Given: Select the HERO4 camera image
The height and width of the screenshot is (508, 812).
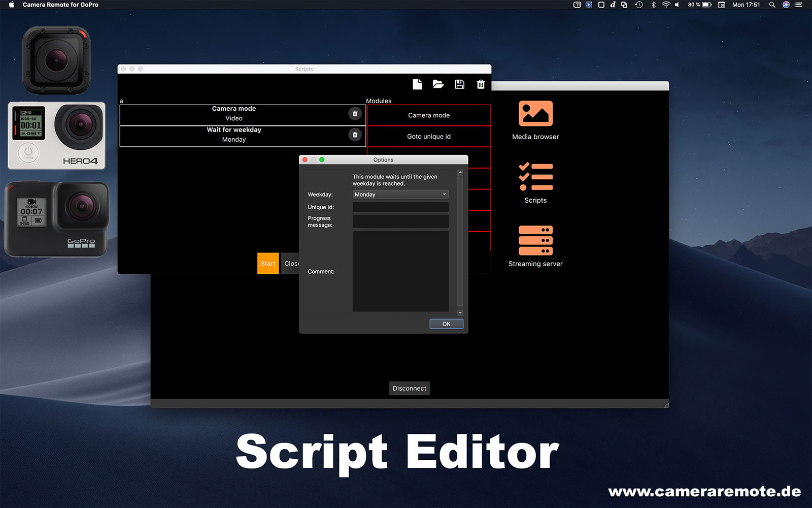Looking at the screenshot, I should tap(56, 136).
